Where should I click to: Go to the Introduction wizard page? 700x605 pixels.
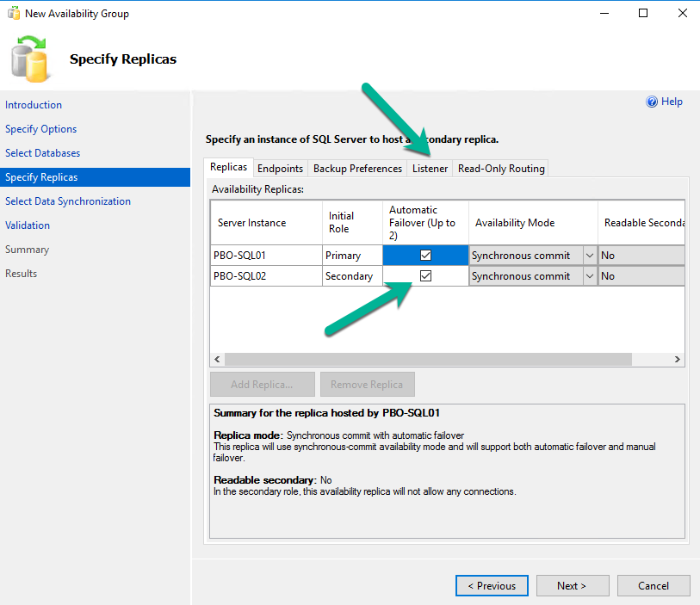34,105
